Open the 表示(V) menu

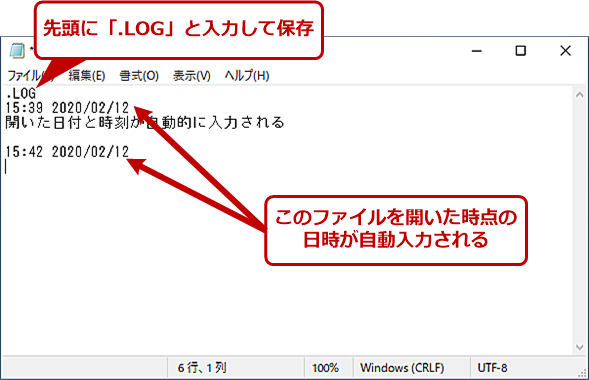click(192, 76)
